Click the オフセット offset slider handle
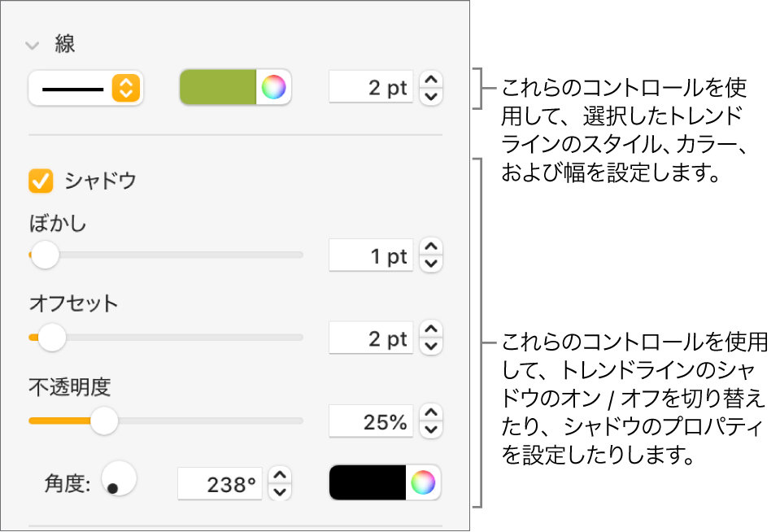Image resolution: width=780 pixels, height=532 pixels. click(x=52, y=337)
